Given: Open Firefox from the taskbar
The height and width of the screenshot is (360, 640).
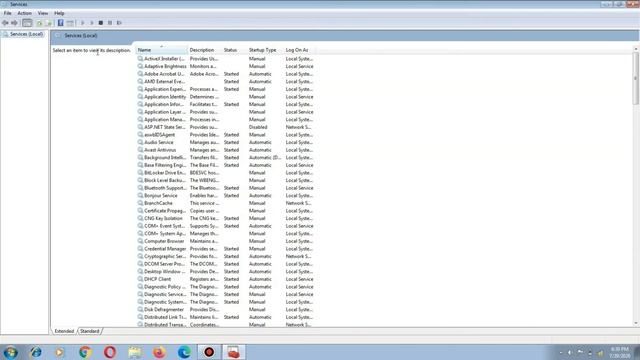Looking at the screenshot, I should coord(160,352).
